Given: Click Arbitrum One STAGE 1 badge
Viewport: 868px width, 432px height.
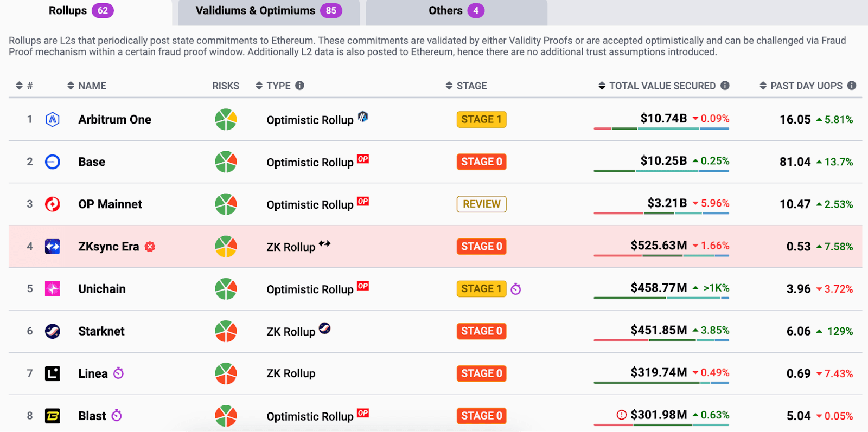Looking at the screenshot, I should coord(481,119).
